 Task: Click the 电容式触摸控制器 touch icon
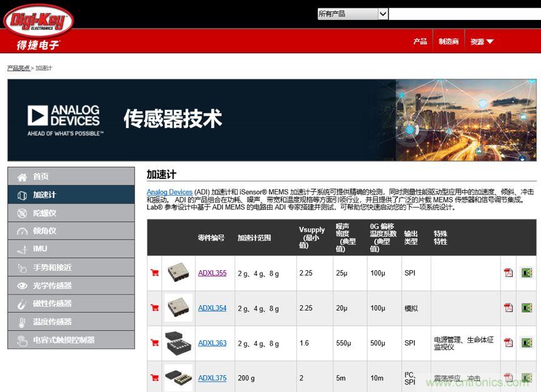coord(22,340)
